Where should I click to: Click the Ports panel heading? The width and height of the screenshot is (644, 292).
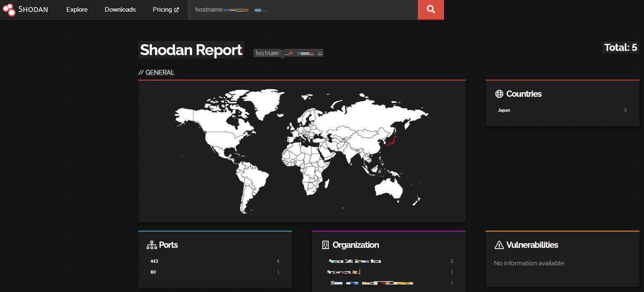click(168, 245)
